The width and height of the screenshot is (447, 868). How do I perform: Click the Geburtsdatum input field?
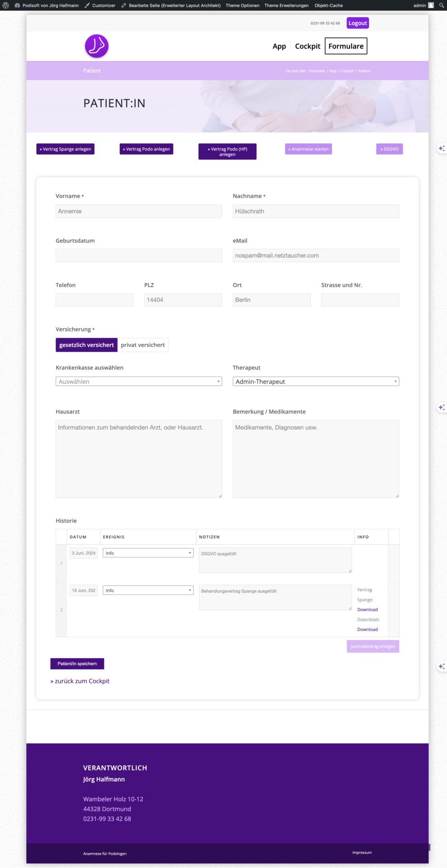pos(138,255)
